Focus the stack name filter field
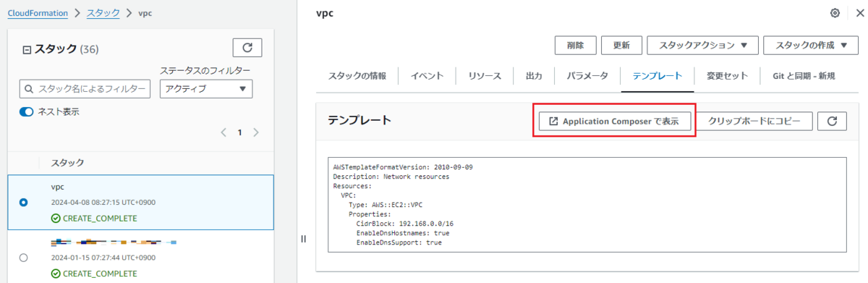The width and height of the screenshot is (868, 283). tap(85, 89)
